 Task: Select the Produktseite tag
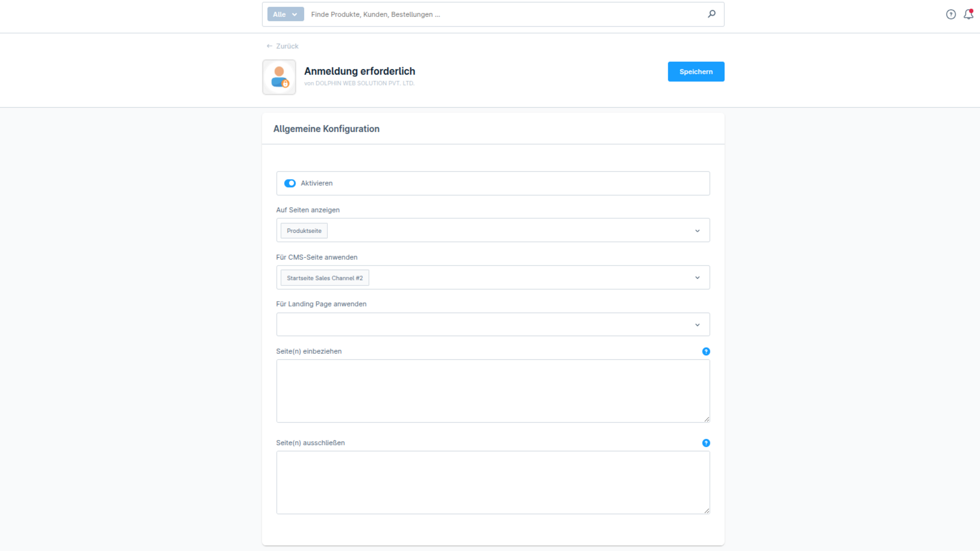[304, 231]
